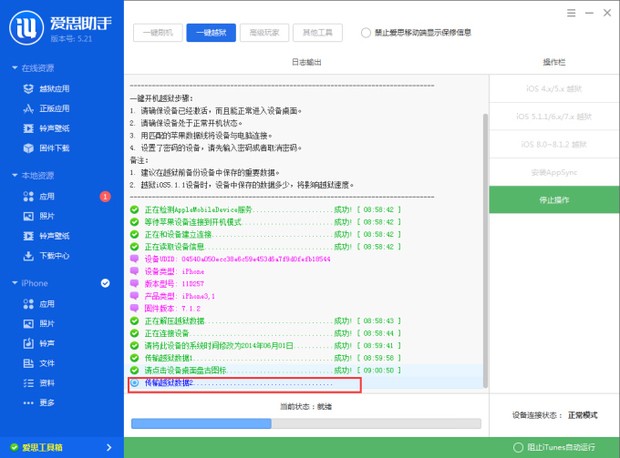Select the in-progress row 传输越狱数据2
620x458 pixels.
coord(245,383)
